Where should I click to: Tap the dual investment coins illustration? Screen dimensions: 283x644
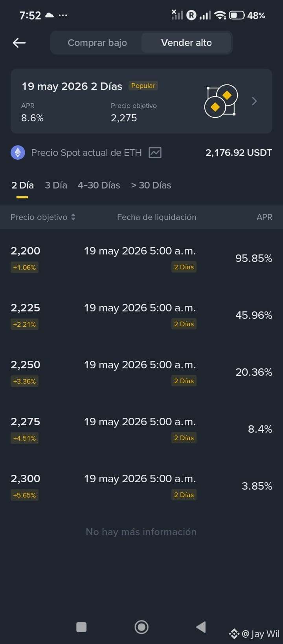[221, 101]
